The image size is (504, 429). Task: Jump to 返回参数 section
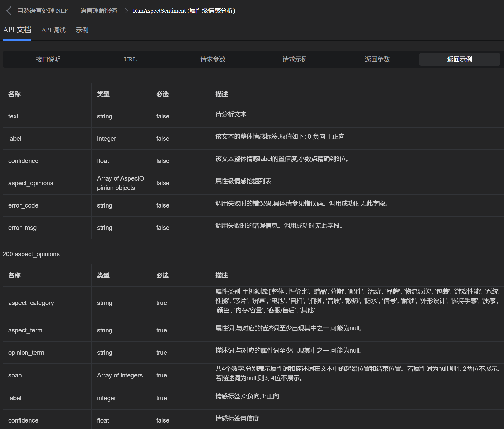click(x=377, y=59)
